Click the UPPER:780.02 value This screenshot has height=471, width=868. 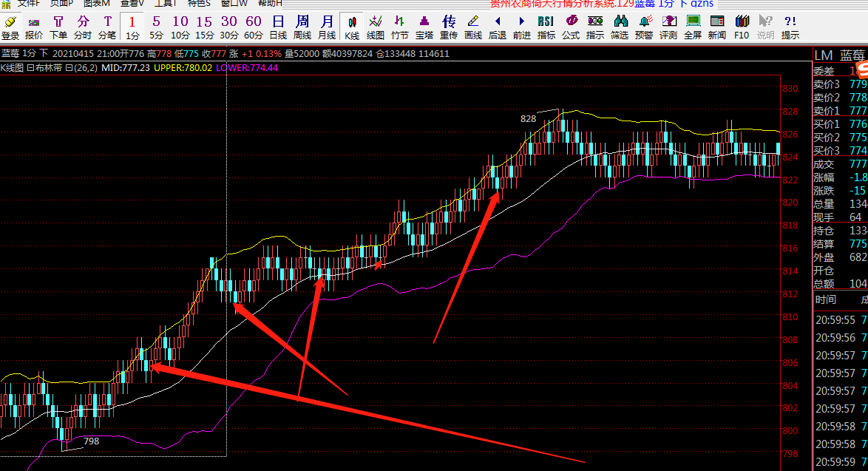pyautogui.click(x=183, y=67)
